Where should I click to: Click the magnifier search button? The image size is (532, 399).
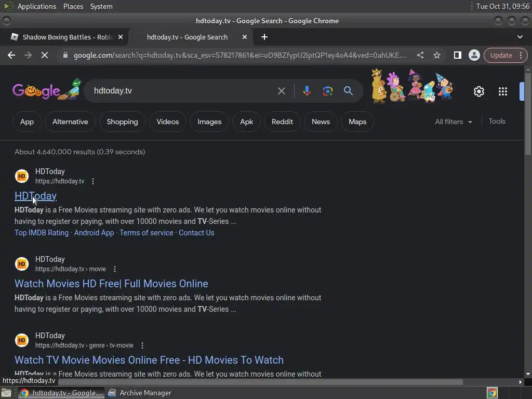(348, 90)
